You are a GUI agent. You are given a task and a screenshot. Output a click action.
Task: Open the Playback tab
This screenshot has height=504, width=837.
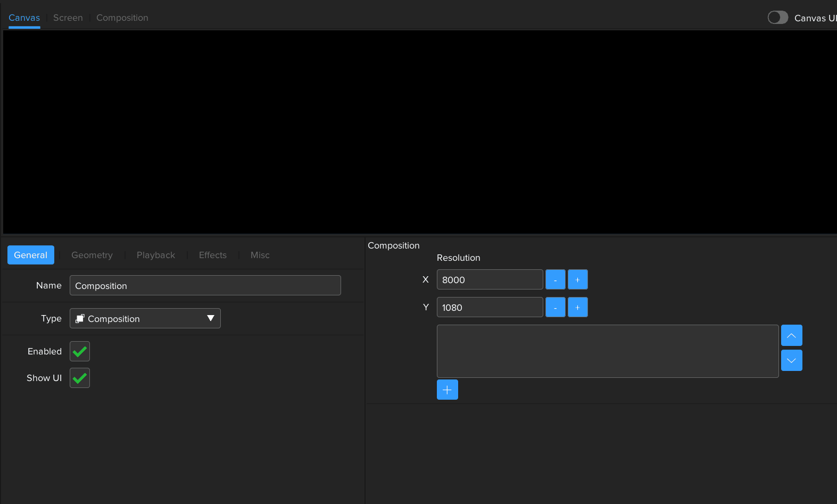tap(156, 255)
